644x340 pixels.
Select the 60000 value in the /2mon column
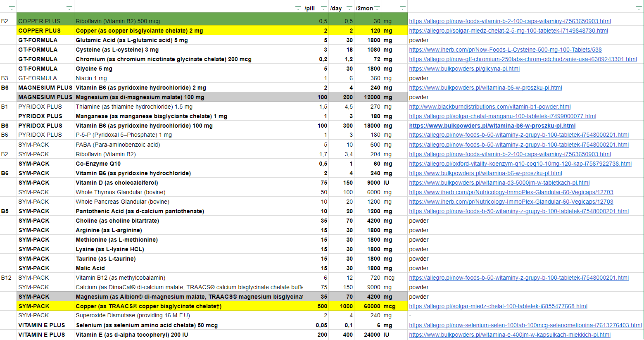[368, 306]
